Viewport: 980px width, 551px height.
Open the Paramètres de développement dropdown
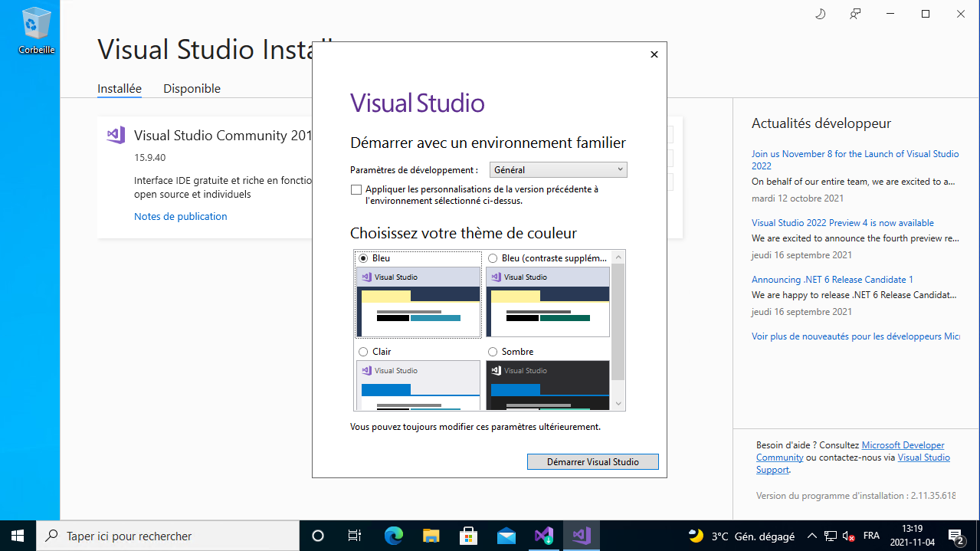(x=558, y=170)
